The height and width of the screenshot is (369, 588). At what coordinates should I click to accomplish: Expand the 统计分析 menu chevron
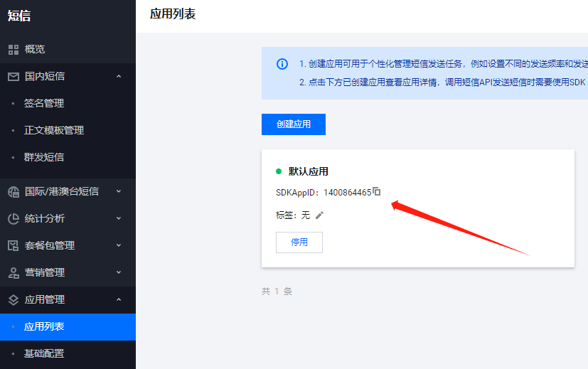point(119,218)
